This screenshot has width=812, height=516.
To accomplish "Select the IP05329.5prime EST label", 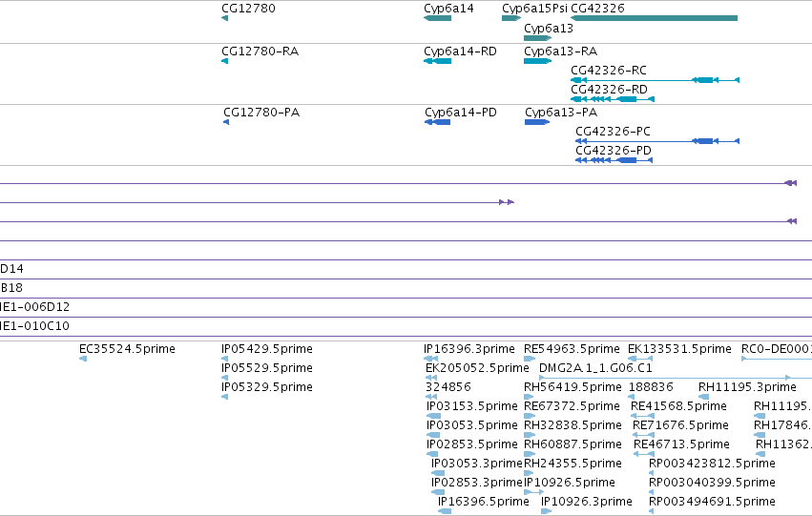I will point(267,387).
